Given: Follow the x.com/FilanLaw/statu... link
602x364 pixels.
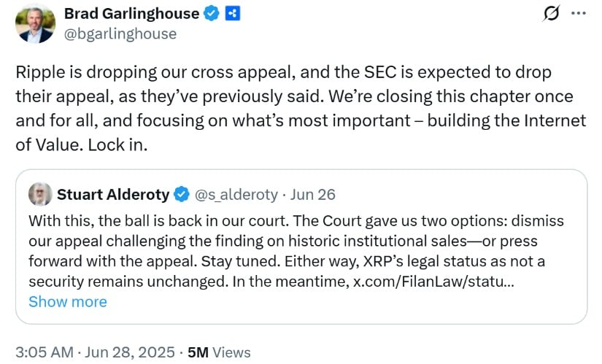Looking at the screenshot, I should (433, 282).
